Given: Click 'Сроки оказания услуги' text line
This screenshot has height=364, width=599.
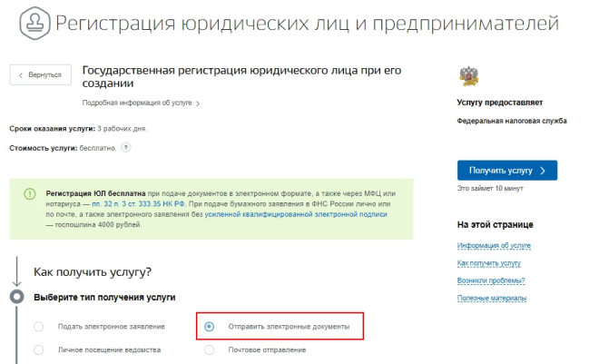Looking at the screenshot, I should (78, 129).
